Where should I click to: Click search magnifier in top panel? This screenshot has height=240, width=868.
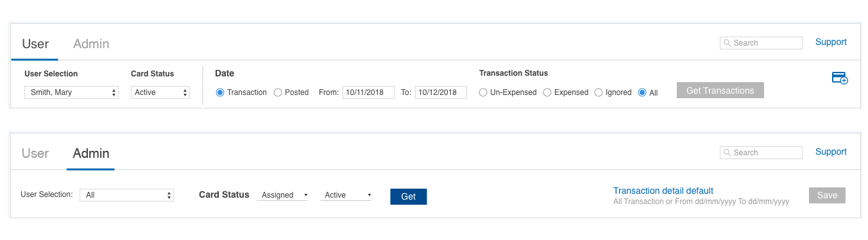point(728,43)
